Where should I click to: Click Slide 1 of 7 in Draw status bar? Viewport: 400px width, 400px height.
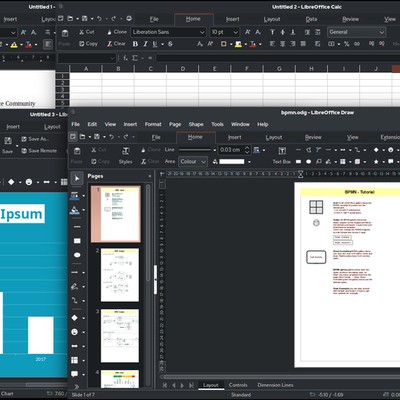pyautogui.click(x=83, y=395)
